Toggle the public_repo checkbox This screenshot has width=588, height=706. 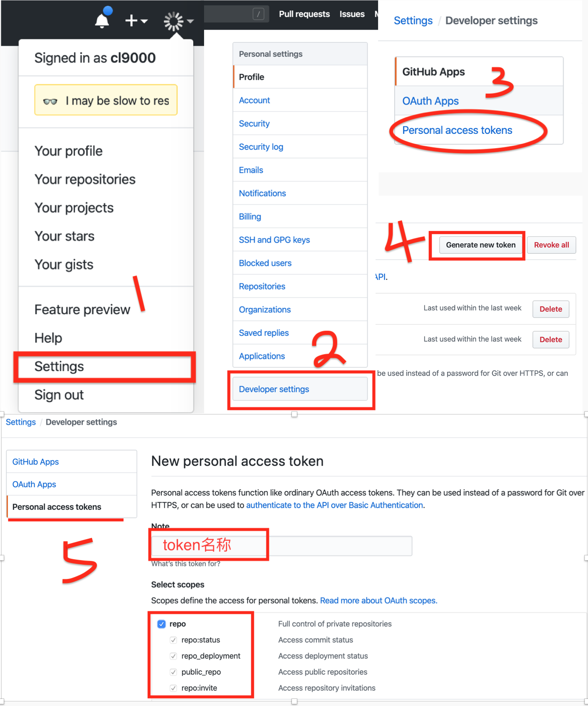tap(173, 672)
